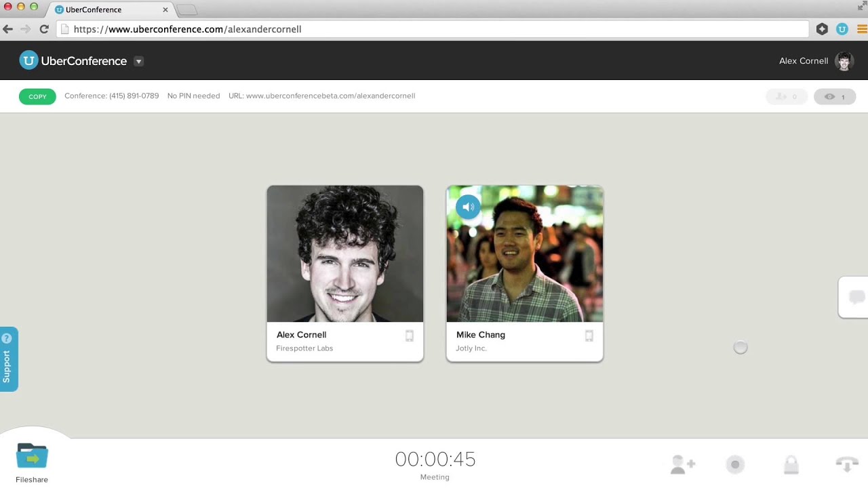Click 'Firespotter Labs' company text
Screen dimensions: 868x488
(x=304, y=348)
